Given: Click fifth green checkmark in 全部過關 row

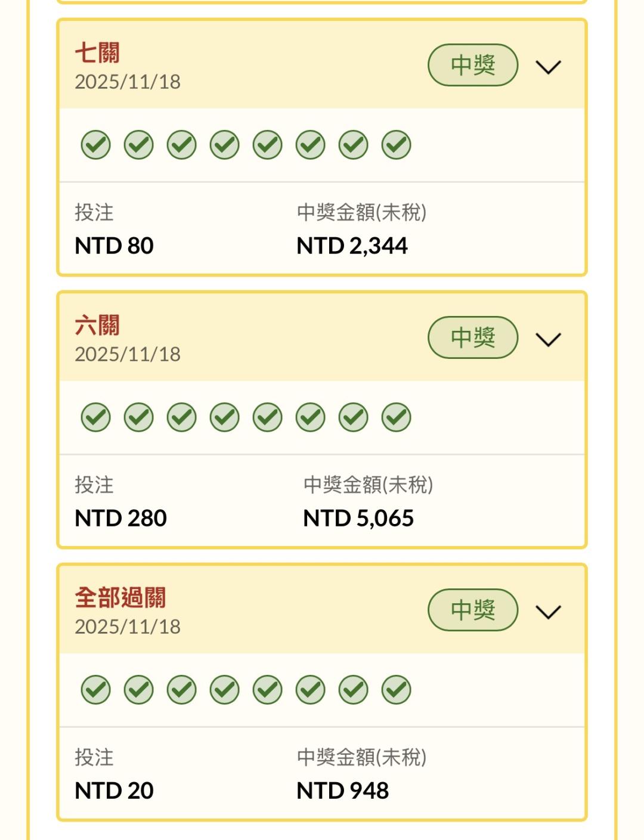Looking at the screenshot, I should tap(268, 690).
